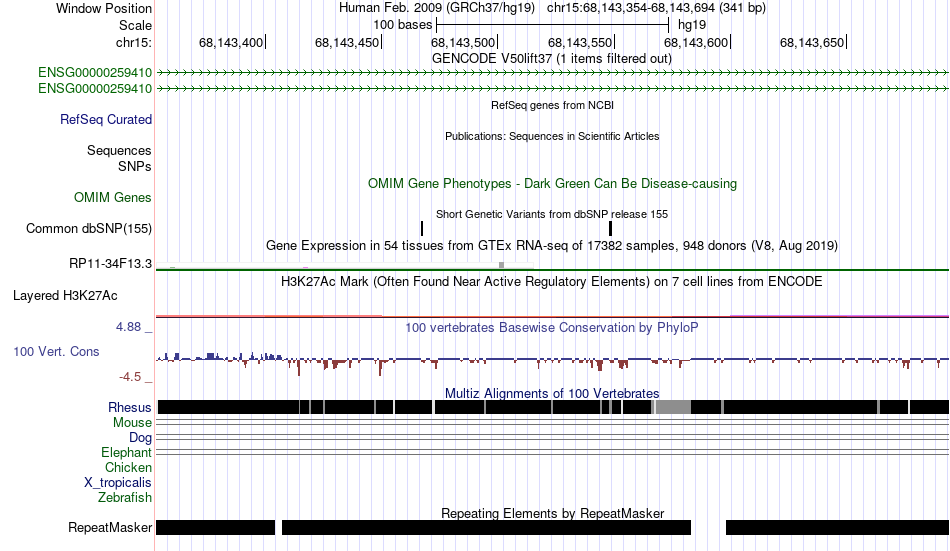This screenshot has height=551, width=950.
Task: Open the OMIM Genes track label
Action: 112,198
